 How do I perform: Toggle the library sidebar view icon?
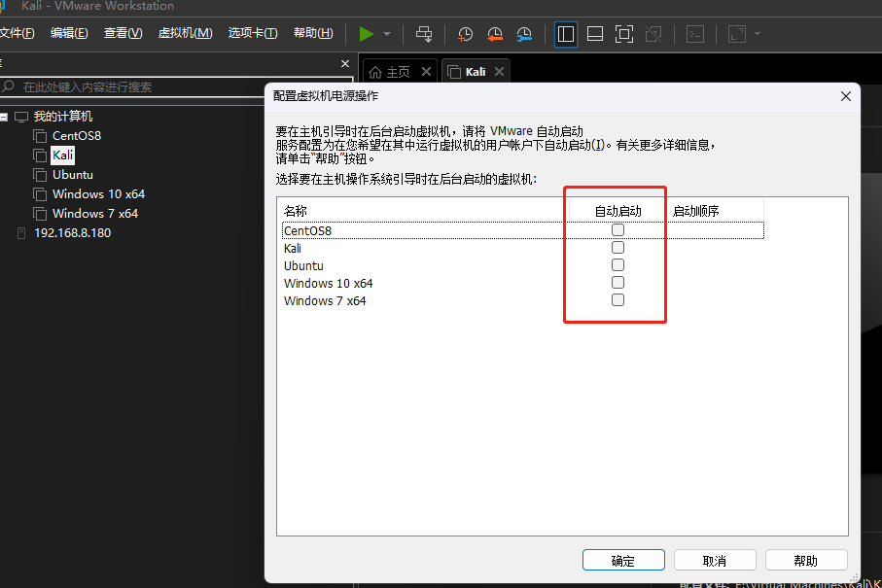pyautogui.click(x=566, y=34)
